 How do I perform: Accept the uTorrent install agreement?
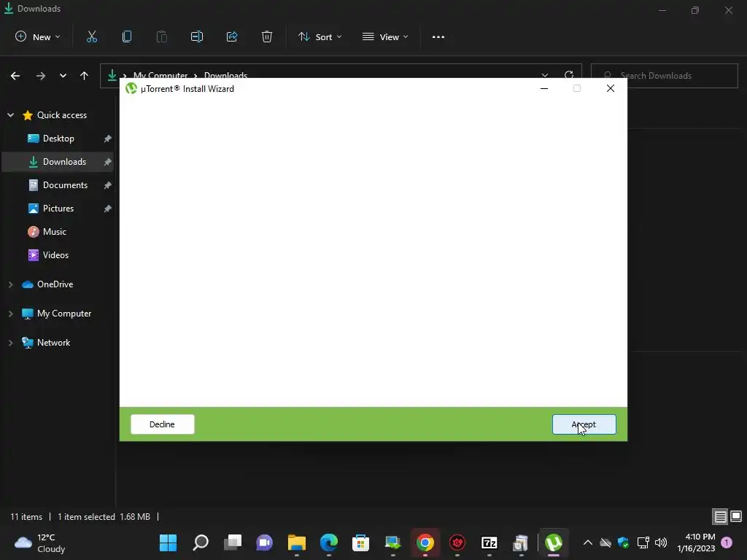tap(584, 424)
